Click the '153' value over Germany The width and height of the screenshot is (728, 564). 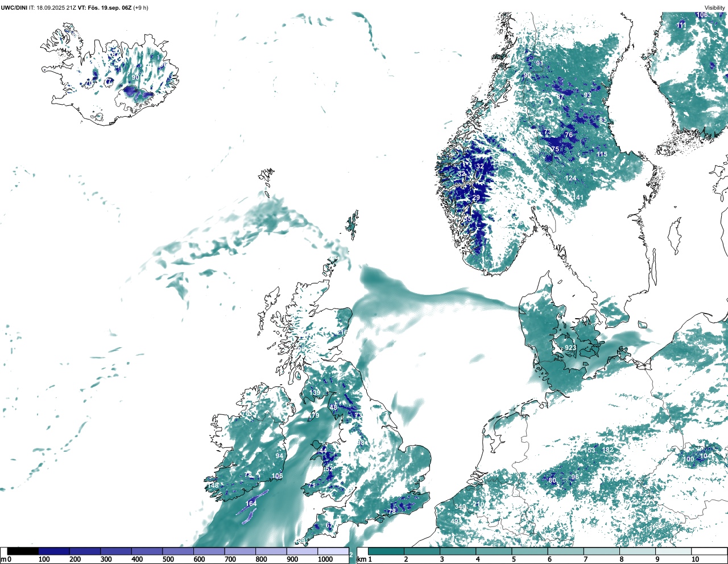pyautogui.click(x=590, y=450)
